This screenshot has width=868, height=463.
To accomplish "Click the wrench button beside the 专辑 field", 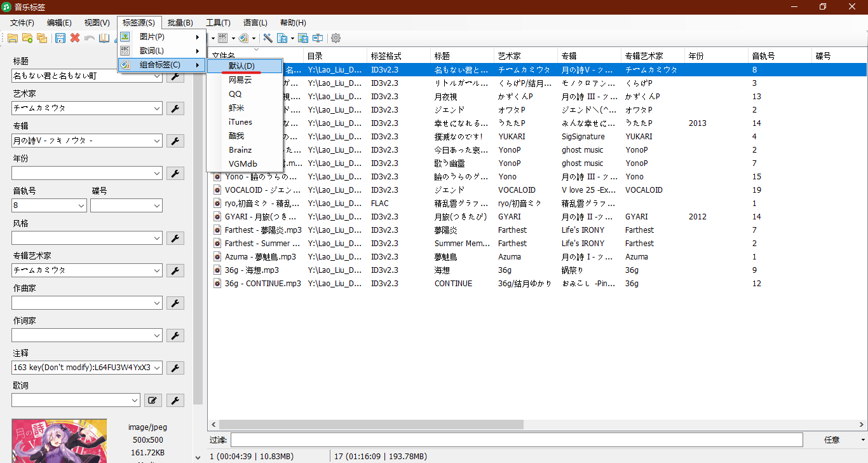I will 175,141.
